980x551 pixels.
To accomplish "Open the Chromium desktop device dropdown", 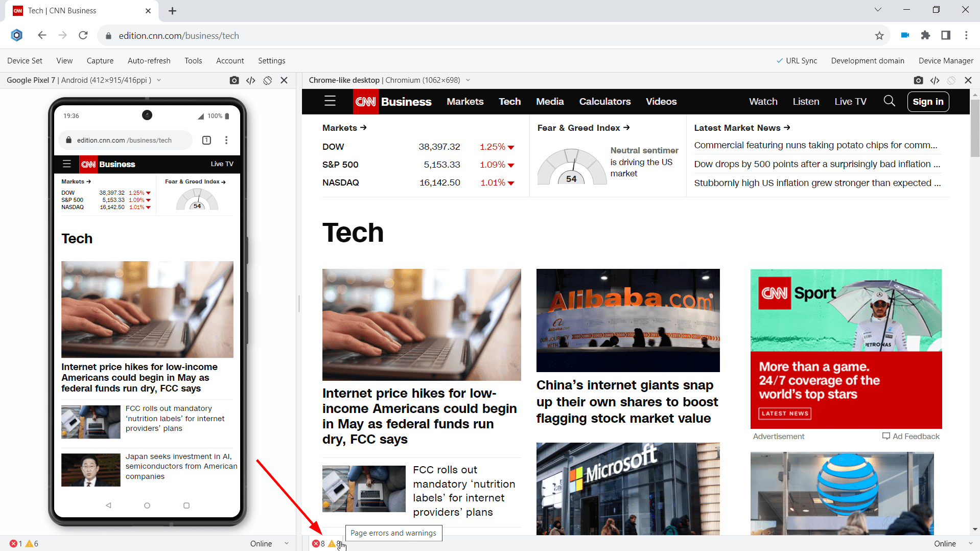I will 469,80.
